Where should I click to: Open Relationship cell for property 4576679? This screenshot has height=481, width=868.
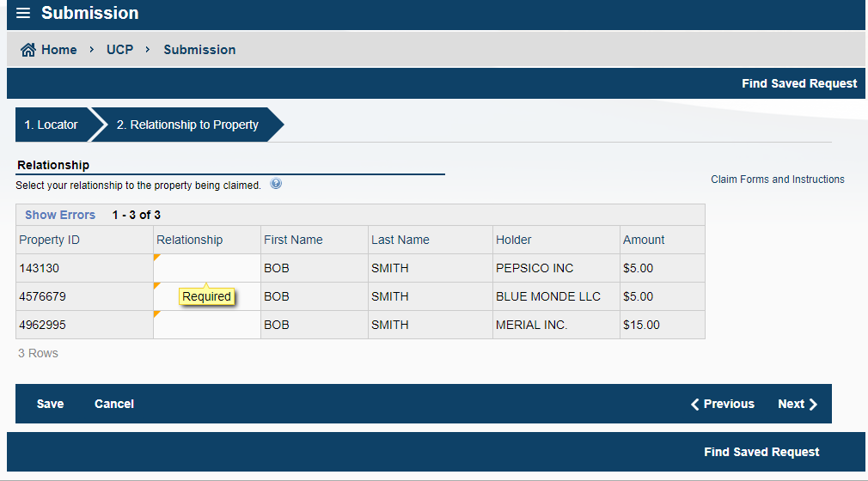[x=206, y=296]
